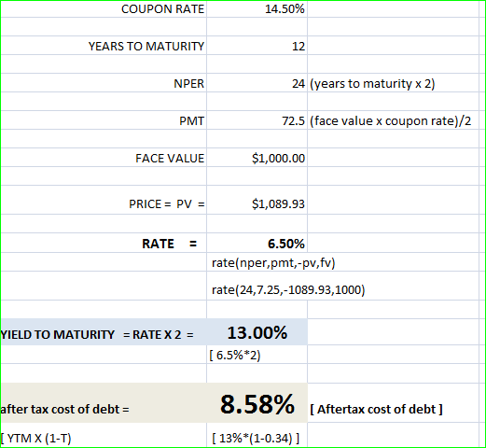Click the YEARS TO MATURITY label

146,47
